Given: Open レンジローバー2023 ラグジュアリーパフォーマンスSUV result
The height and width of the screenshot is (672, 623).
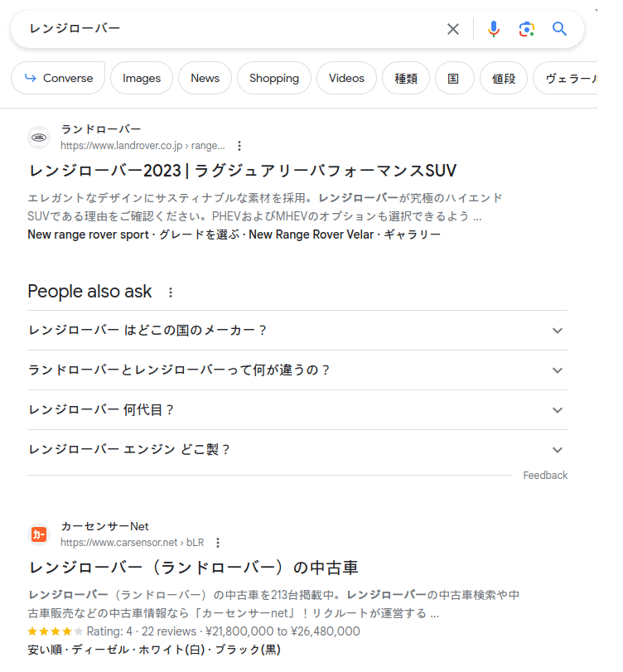Looking at the screenshot, I should (243, 171).
